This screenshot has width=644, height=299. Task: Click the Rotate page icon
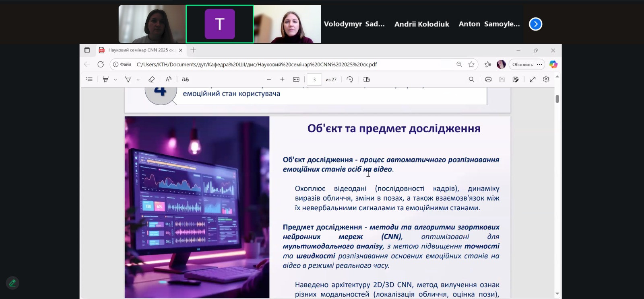tap(350, 80)
